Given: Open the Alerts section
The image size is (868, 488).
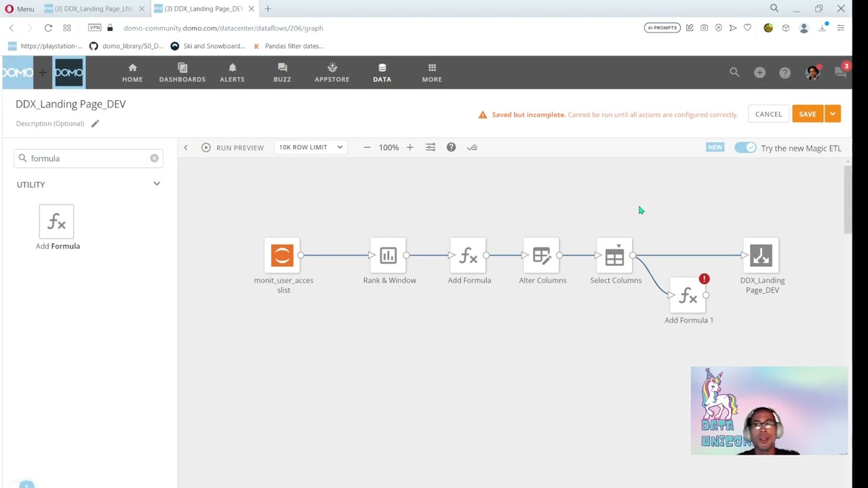Looking at the screenshot, I should (232, 73).
